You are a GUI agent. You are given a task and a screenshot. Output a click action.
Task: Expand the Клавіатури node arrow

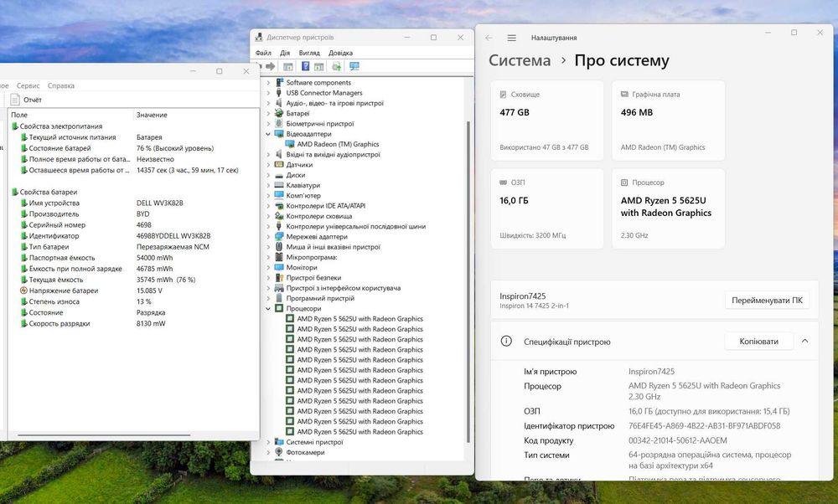click(x=268, y=185)
